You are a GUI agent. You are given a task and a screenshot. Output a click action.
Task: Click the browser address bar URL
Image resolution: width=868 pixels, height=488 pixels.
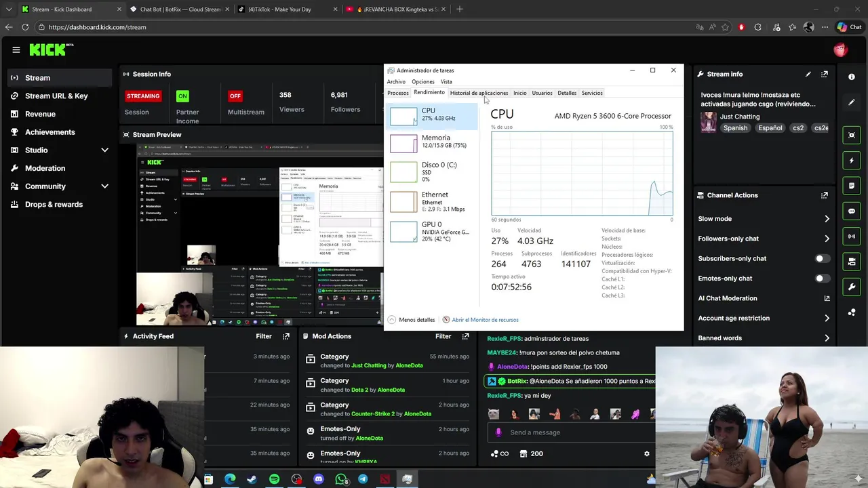tap(98, 27)
